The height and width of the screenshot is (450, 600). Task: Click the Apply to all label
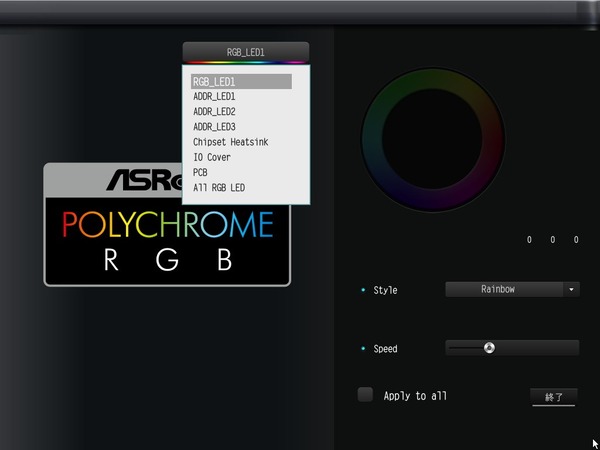point(415,396)
